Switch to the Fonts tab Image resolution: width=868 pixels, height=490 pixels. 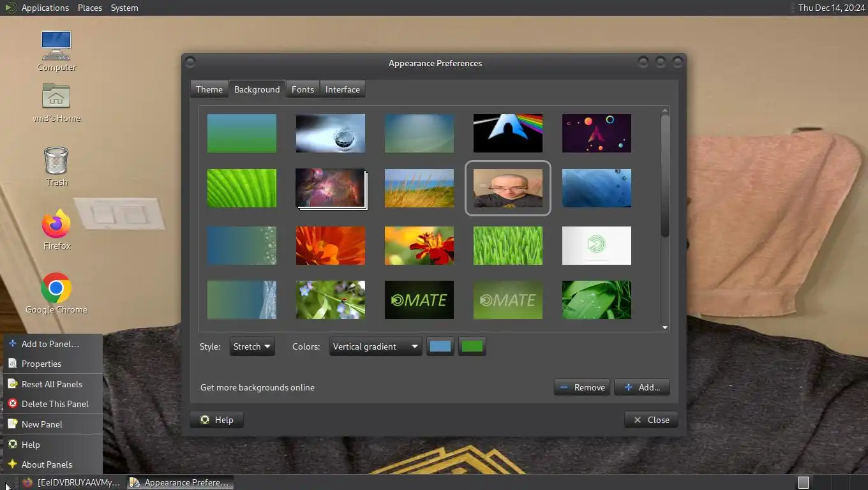(x=303, y=89)
